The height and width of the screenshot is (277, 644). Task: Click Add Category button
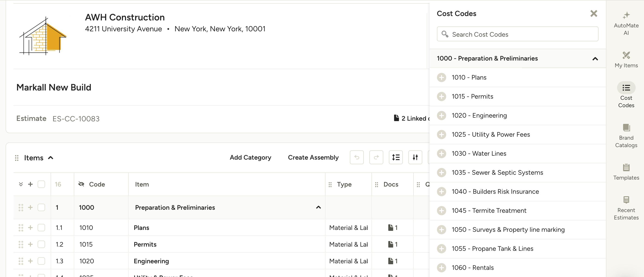tap(250, 157)
